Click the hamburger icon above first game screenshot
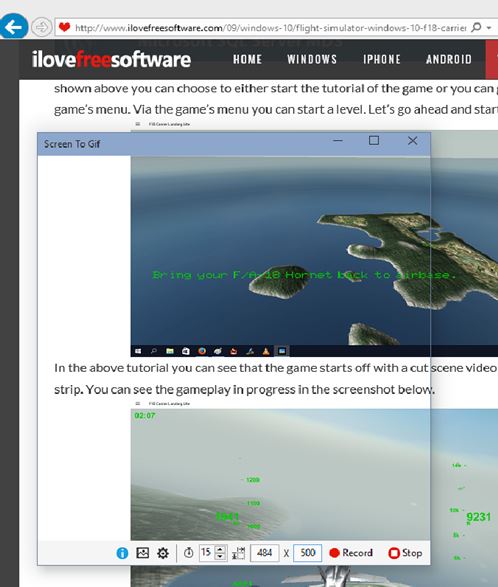The width and height of the screenshot is (498, 587). (x=137, y=124)
